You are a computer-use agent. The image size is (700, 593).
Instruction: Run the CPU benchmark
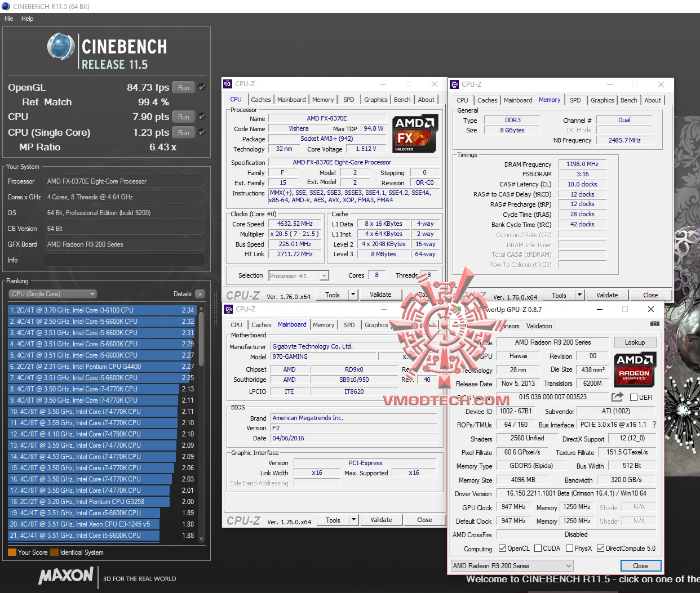click(x=184, y=117)
